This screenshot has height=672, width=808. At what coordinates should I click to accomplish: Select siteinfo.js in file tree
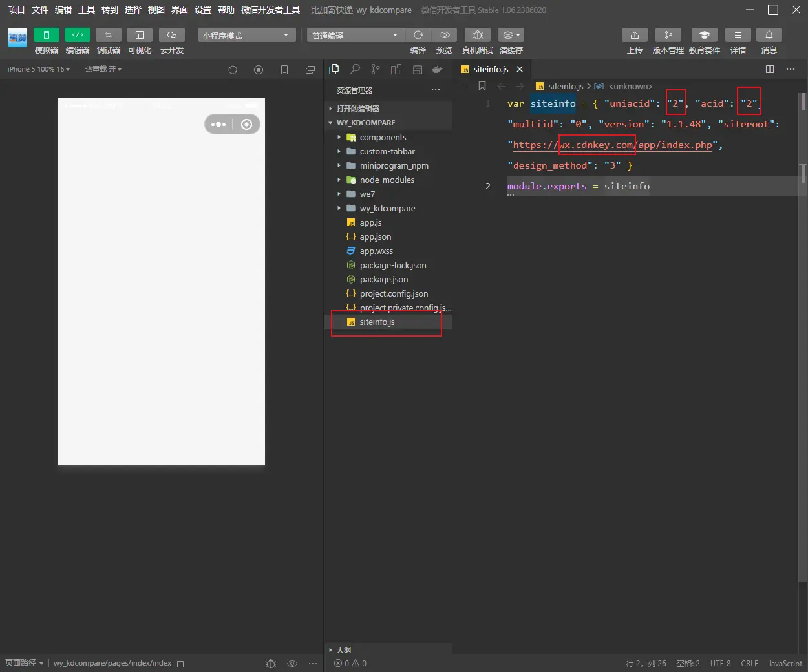pos(388,322)
